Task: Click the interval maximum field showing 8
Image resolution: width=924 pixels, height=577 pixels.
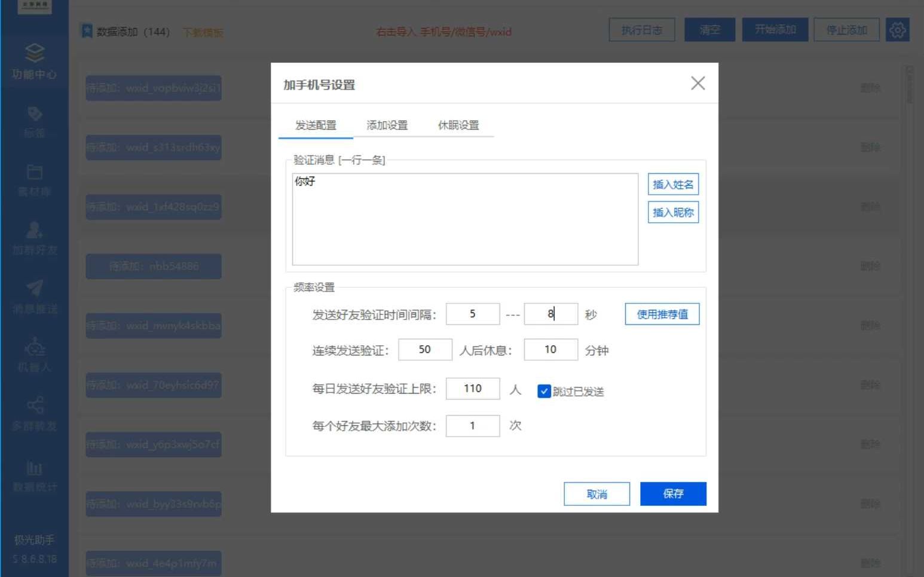Action: [x=550, y=314]
